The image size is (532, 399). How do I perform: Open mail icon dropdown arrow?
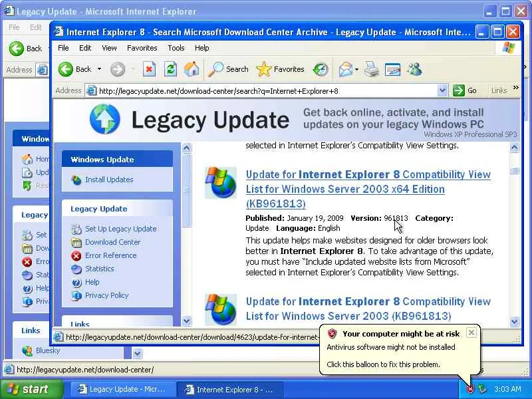[356, 70]
